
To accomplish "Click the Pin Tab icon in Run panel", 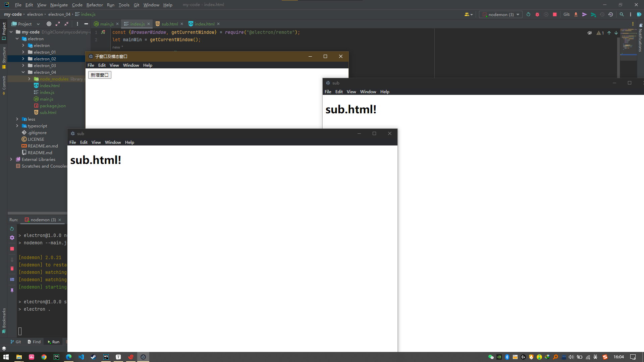I will point(12,290).
